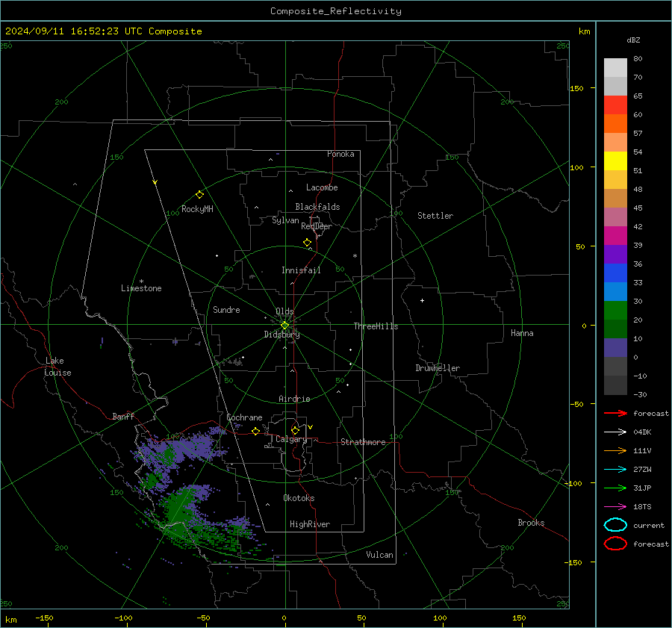Image resolution: width=672 pixels, height=628 pixels.
Task: Click the yellow diamond marker near Cochrane
Action: pos(255,431)
